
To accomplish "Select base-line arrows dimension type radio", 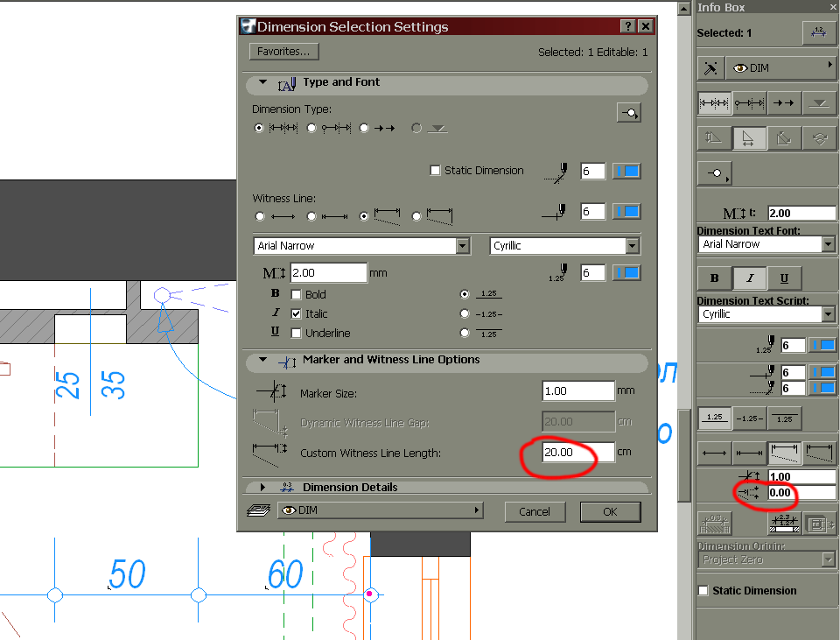I will [364, 128].
